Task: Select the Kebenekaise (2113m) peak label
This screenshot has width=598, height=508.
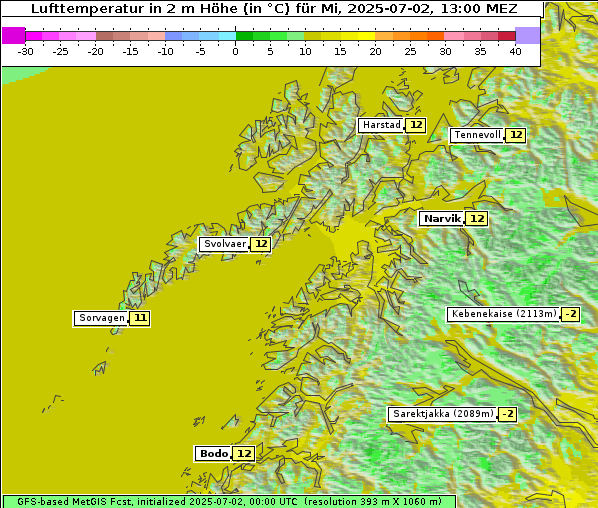Action: click(x=503, y=314)
